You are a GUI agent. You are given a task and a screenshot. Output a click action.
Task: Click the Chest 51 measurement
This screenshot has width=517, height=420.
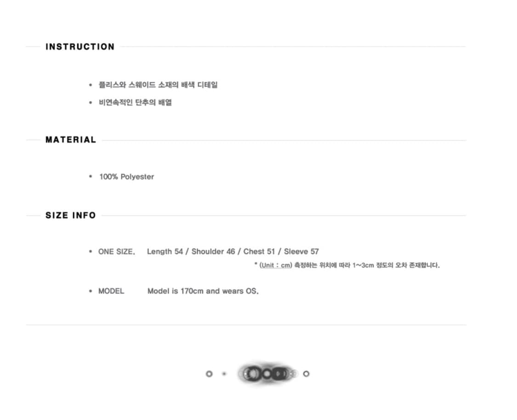[259, 252]
